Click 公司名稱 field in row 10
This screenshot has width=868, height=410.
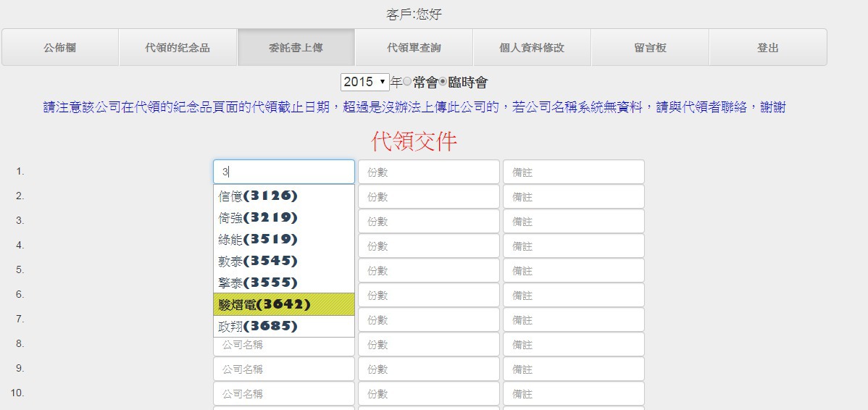point(284,393)
